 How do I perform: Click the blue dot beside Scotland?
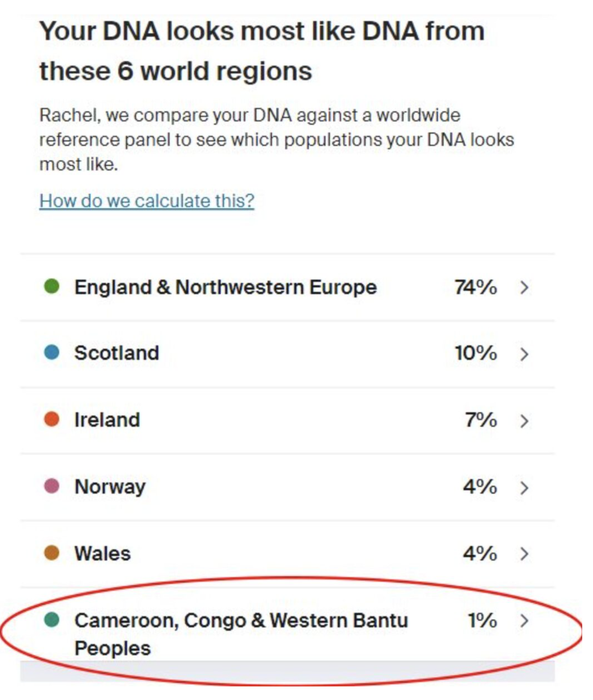click(x=51, y=353)
